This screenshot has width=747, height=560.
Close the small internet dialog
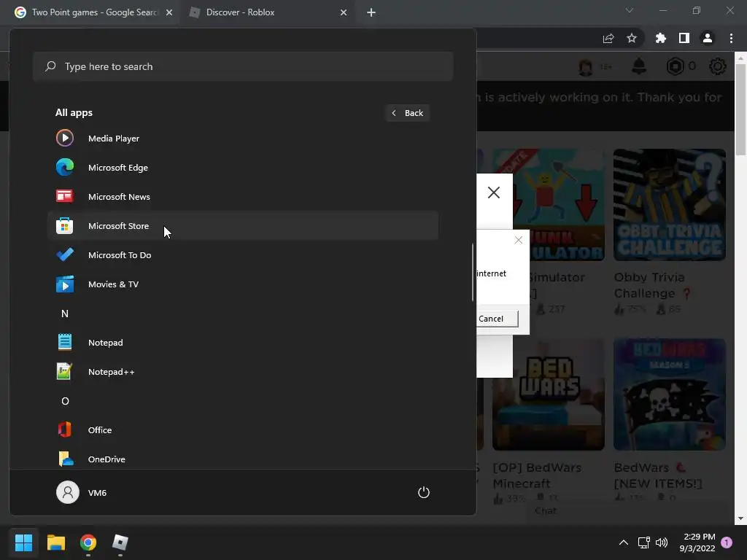[519, 240]
